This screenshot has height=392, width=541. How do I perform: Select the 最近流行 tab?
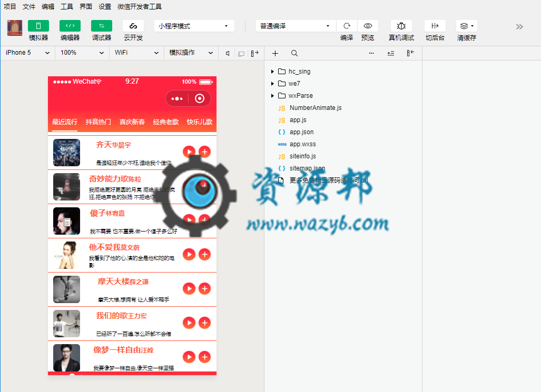pos(64,122)
